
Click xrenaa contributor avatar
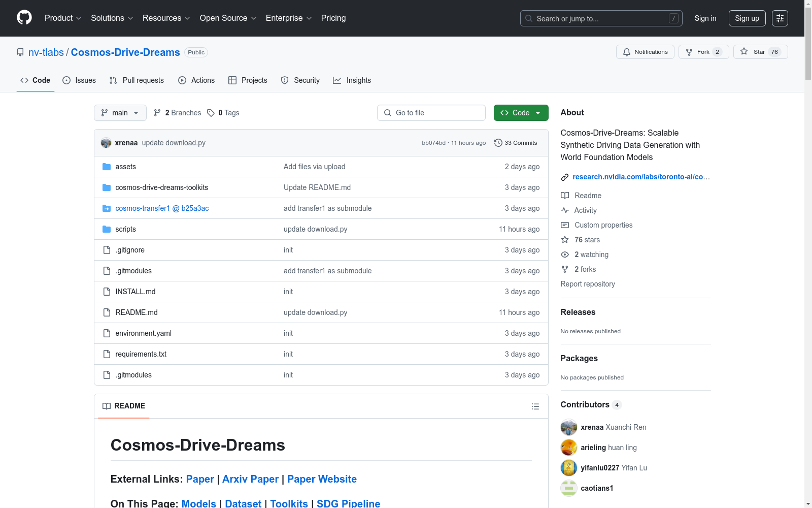pos(569,427)
